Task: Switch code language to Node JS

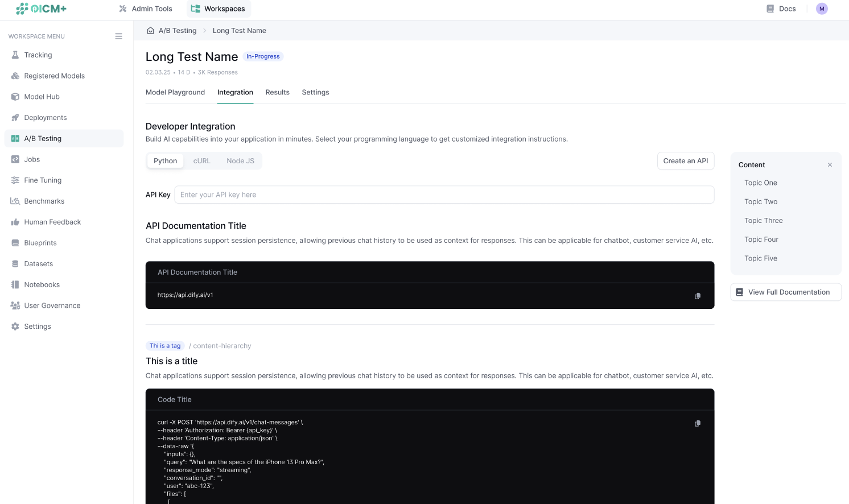Action: pos(240,161)
